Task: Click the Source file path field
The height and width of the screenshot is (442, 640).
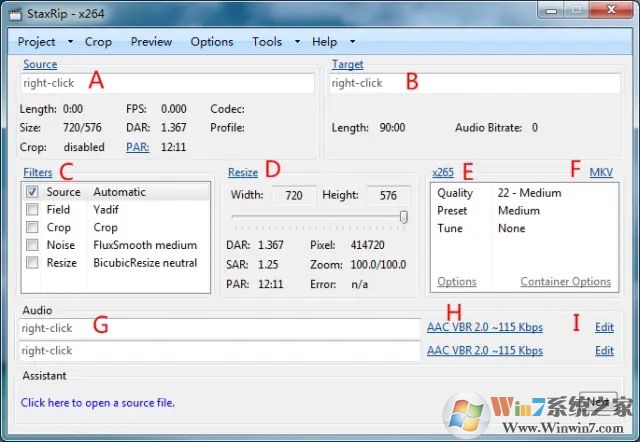Action: 167,83
